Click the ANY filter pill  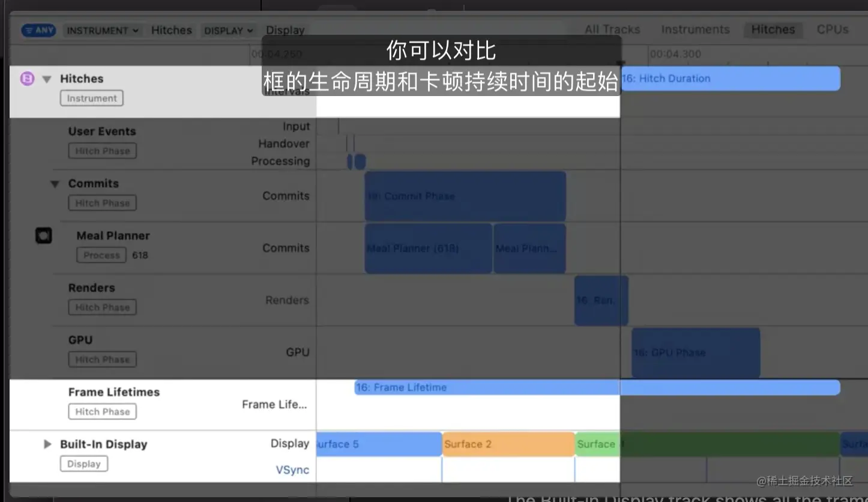pos(38,30)
